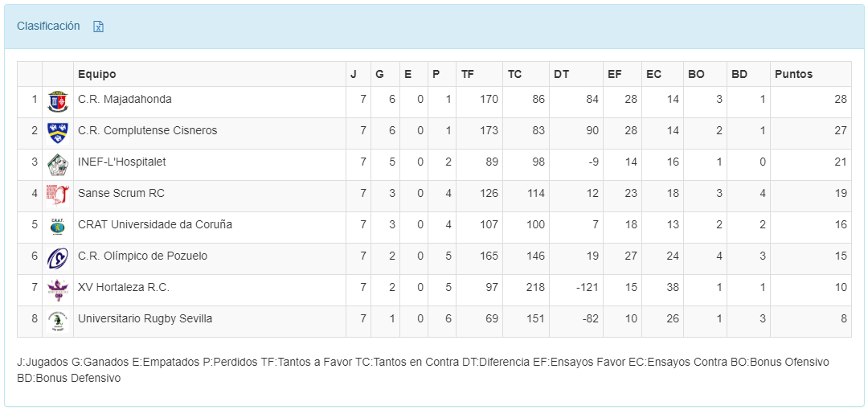868x410 pixels.
Task: Select the C.R. Majadahonda team name
Action: click(x=125, y=99)
